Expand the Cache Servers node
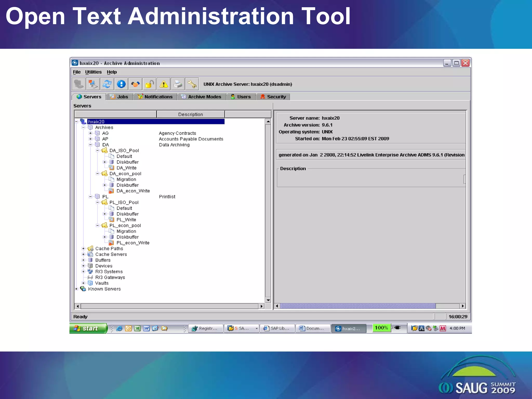Viewport: 532px width, 399px height. (x=83, y=254)
